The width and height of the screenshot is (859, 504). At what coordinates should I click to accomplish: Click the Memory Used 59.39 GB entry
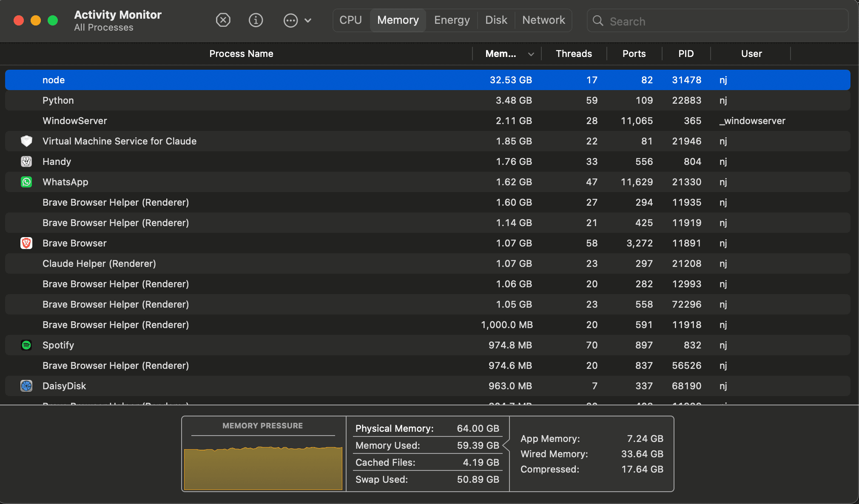(427, 445)
